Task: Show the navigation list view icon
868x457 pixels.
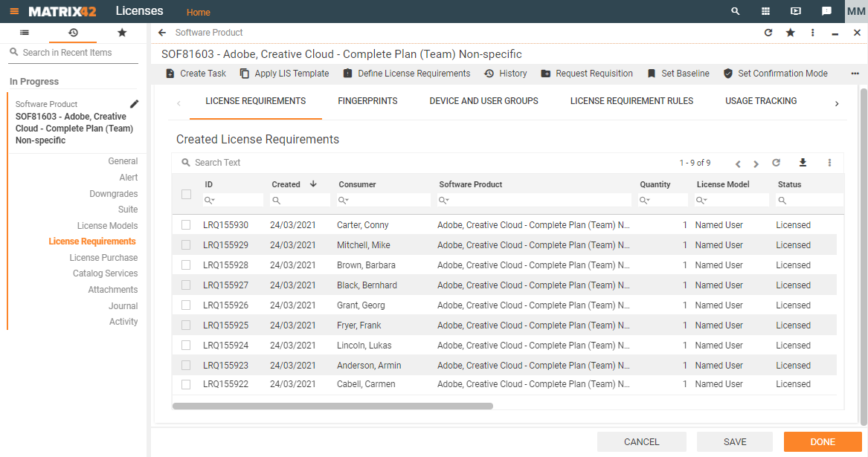Action: point(25,33)
